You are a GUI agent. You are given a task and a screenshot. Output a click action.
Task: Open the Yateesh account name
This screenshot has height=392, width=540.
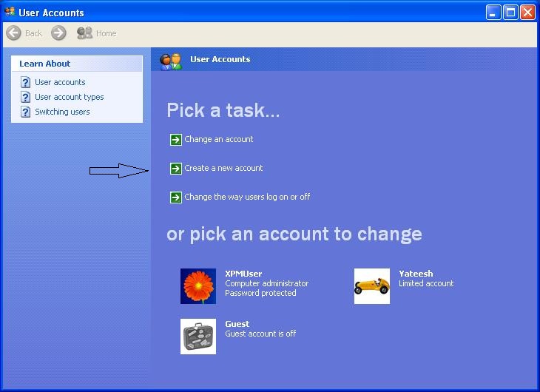click(x=416, y=274)
